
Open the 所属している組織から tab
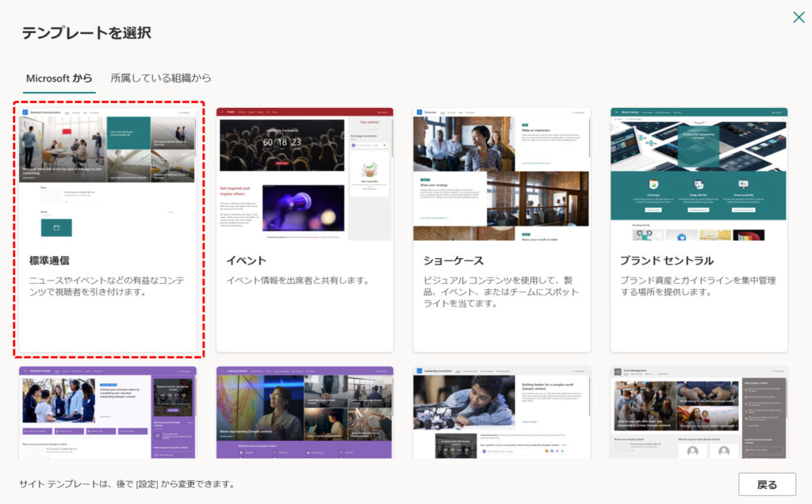160,78
